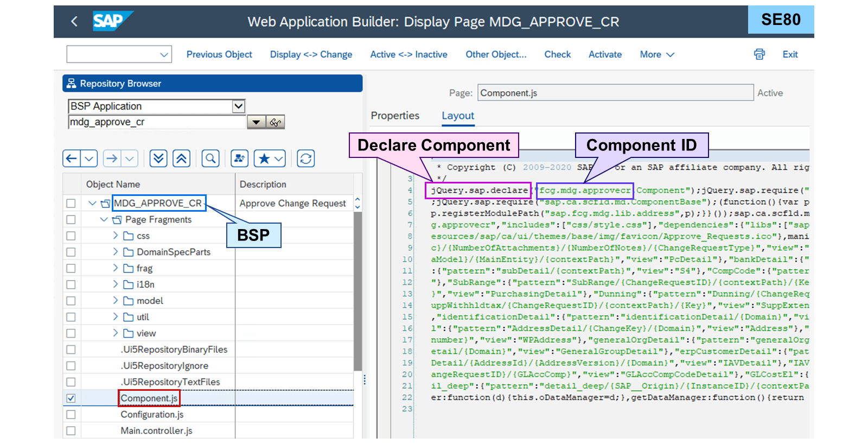
Task: Click Previous Object in the toolbar
Action: pyautogui.click(x=219, y=54)
